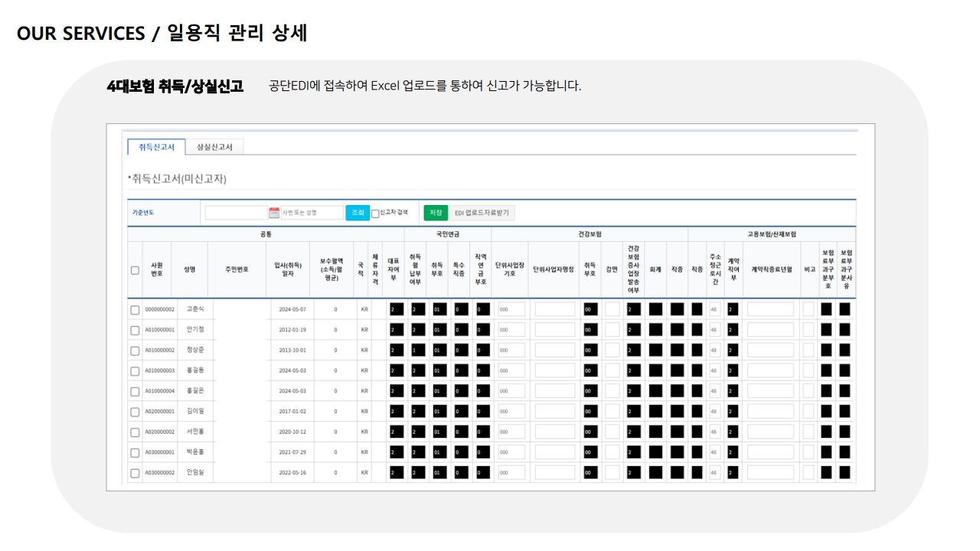Click 계약직종료년월 field in 안임실 row
The height and width of the screenshot is (551, 980).
771,473
